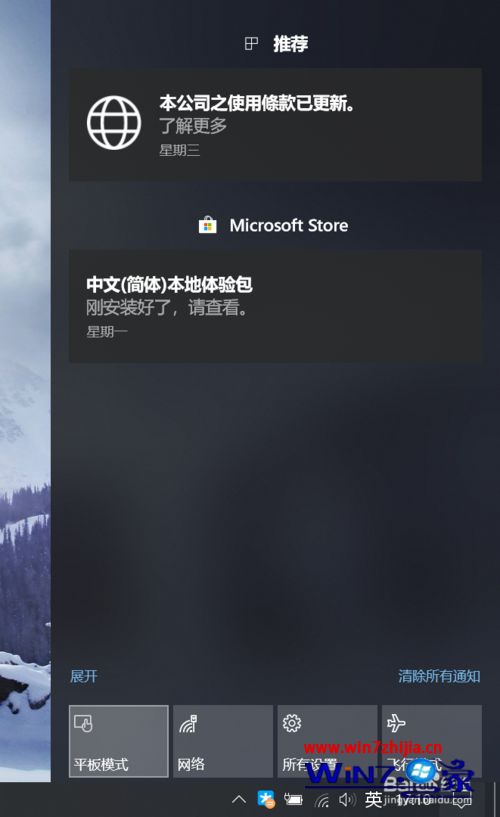The width and height of the screenshot is (500, 817).
Task: Open the Wi-Fi network tray icon
Action: [x=322, y=800]
